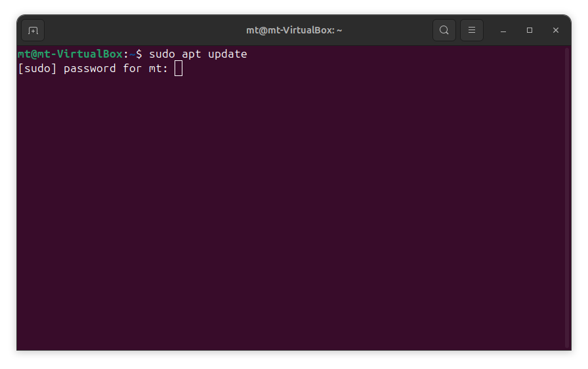The image size is (588, 369).
Task: Close the terminal window
Action: tap(556, 30)
